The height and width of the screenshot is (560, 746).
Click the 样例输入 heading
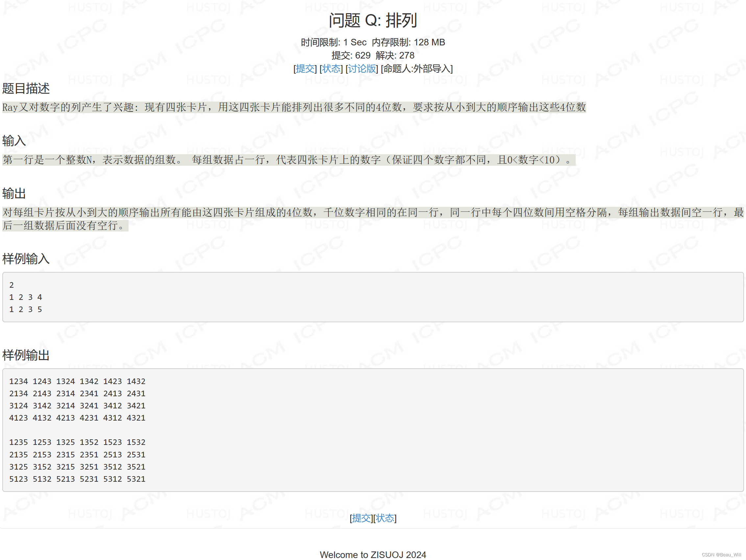coord(26,259)
